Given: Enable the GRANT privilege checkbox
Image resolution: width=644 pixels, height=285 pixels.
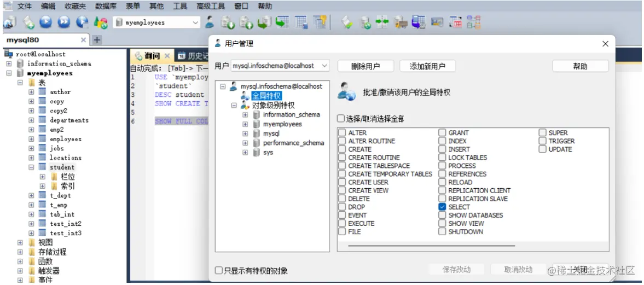Looking at the screenshot, I should (x=442, y=132).
